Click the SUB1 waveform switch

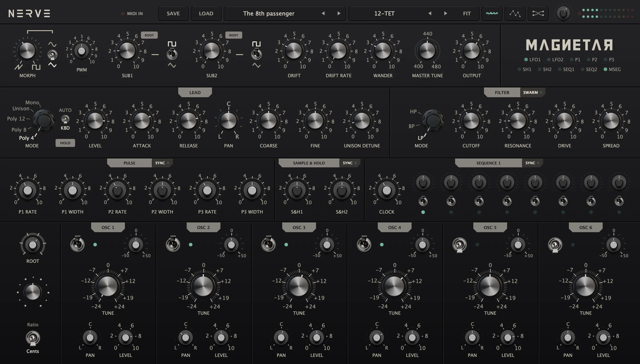[x=172, y=55]
